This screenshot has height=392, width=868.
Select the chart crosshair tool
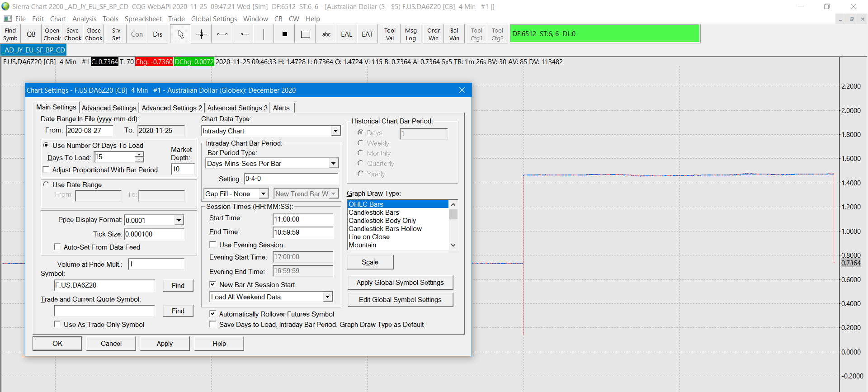pos(202,34)
